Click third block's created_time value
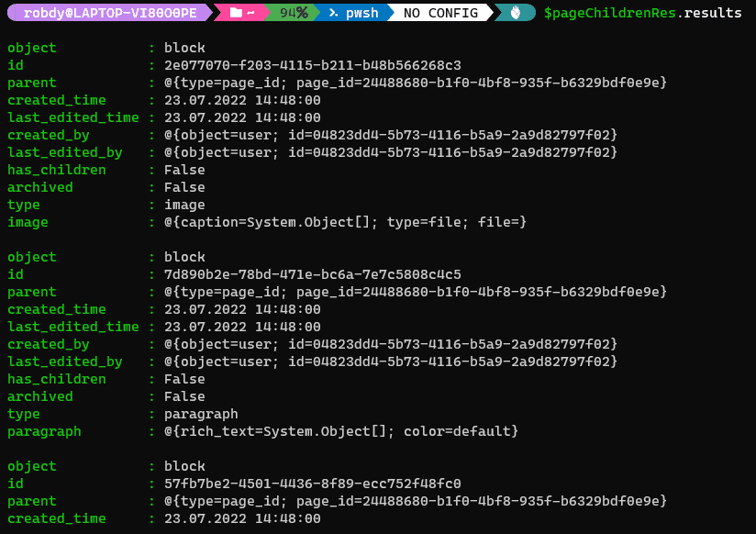 click(242, 518)
